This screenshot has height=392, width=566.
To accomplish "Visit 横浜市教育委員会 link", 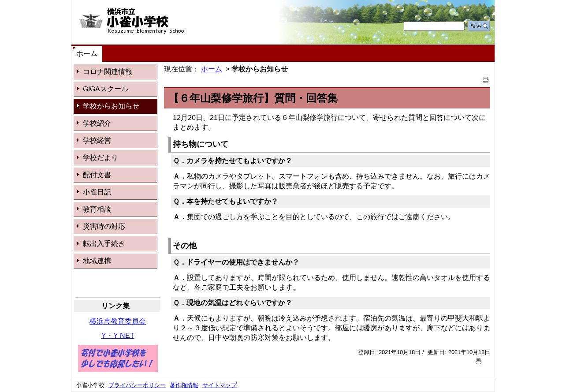I will tap(118, 321).
